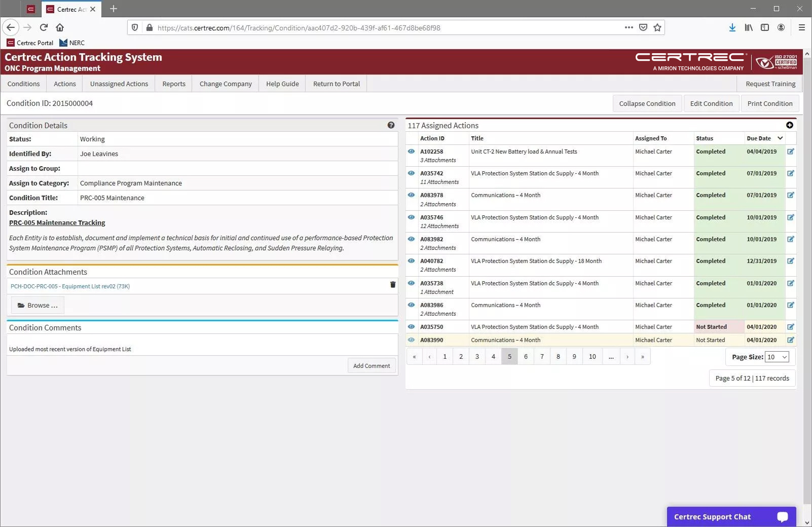
Task: Click the browser address bar URL
Action: (299, 28)
